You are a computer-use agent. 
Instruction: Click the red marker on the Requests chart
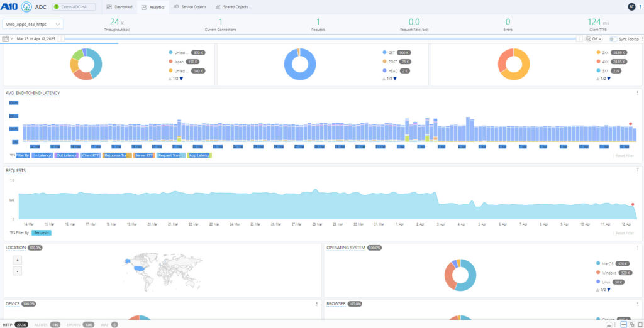point(633,204)
